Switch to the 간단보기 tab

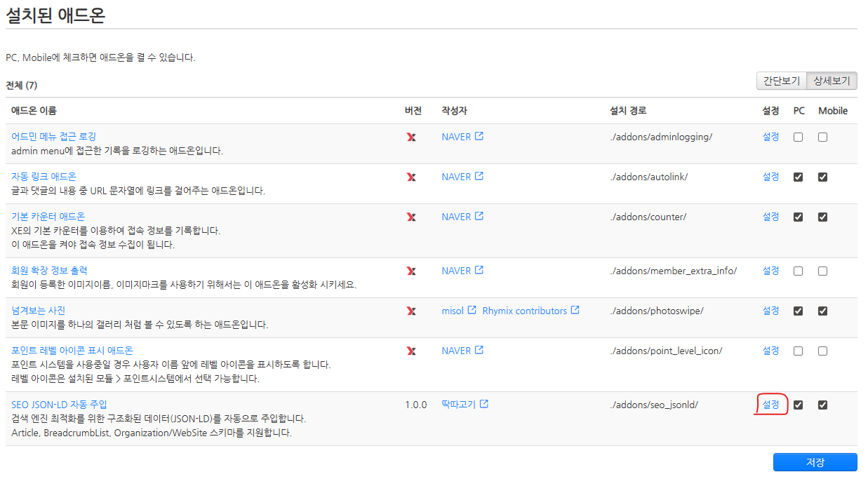[x=781, y=81]
